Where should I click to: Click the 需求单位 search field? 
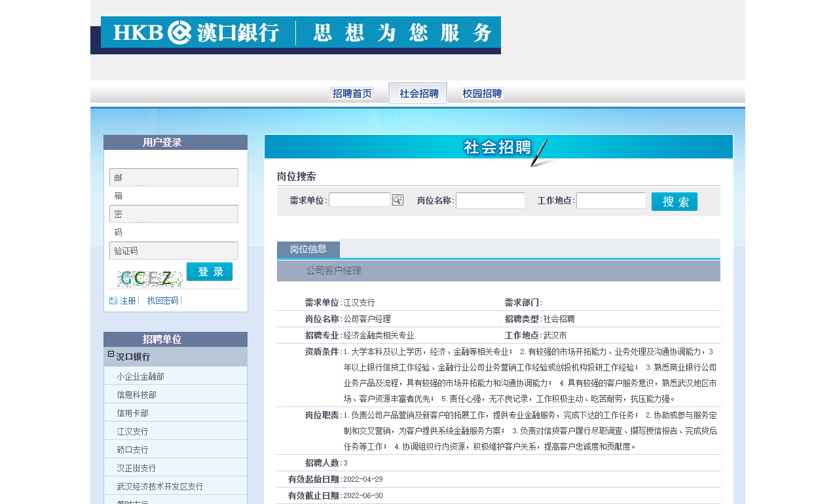[360, 200]
